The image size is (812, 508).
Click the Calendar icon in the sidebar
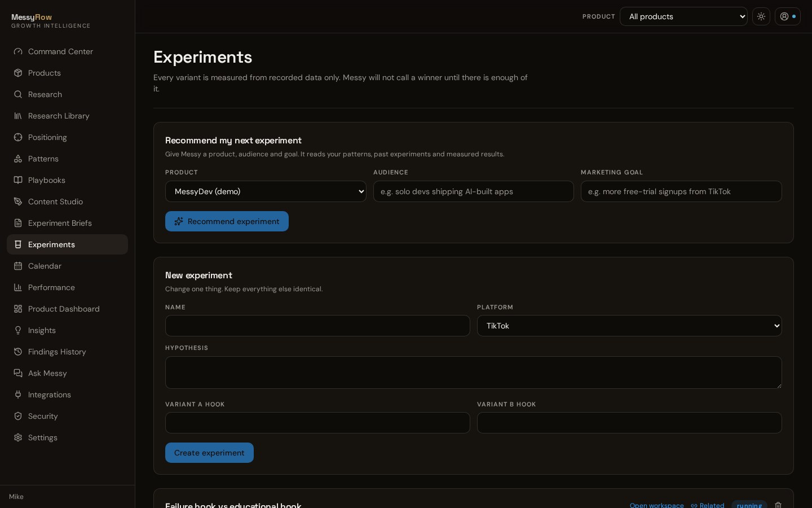(x=18, y=266)
